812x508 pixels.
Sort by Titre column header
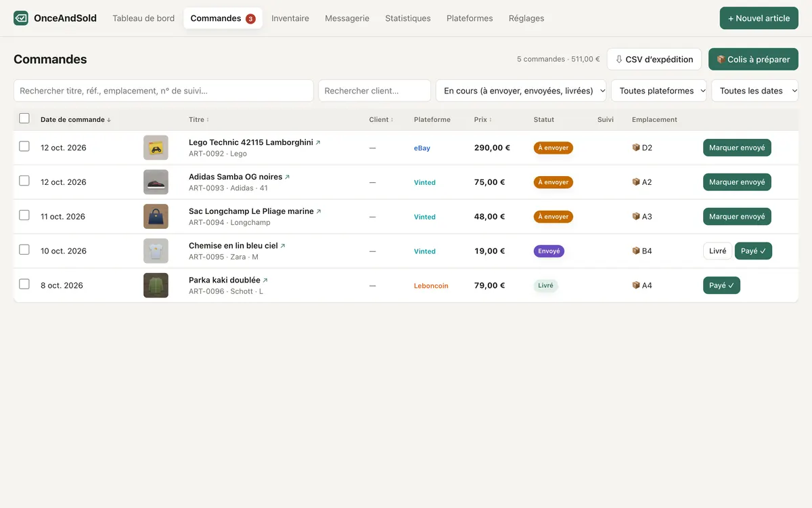[199, 120]
